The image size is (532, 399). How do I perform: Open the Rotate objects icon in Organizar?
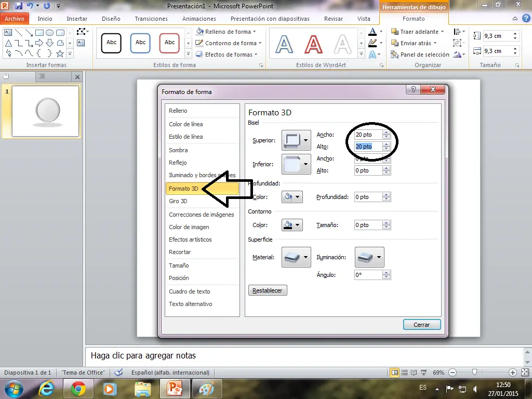pos(457,54)
